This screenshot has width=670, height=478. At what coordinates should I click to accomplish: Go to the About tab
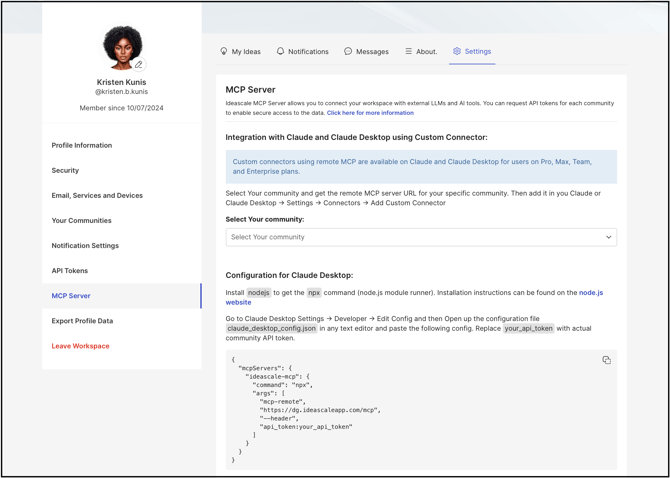coord(421,52)
